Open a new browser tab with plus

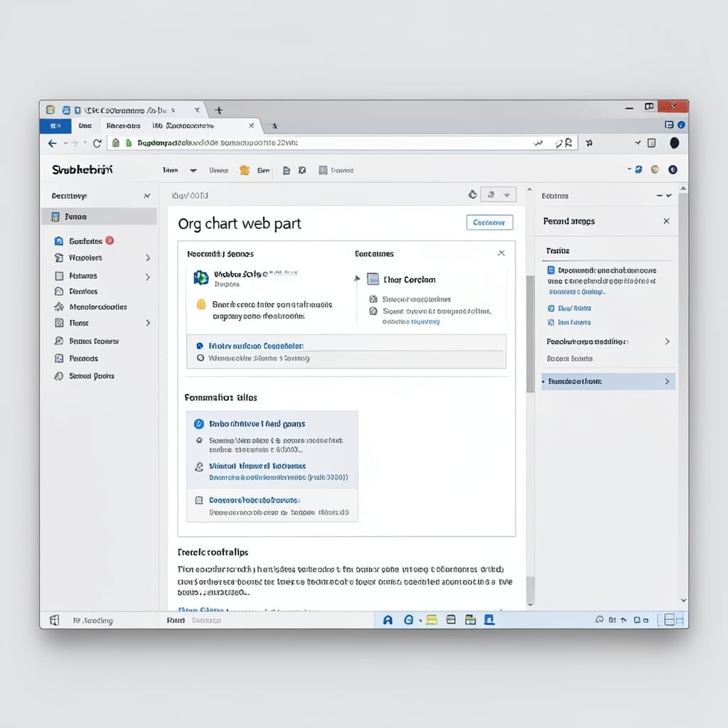[x=219, y=110]
